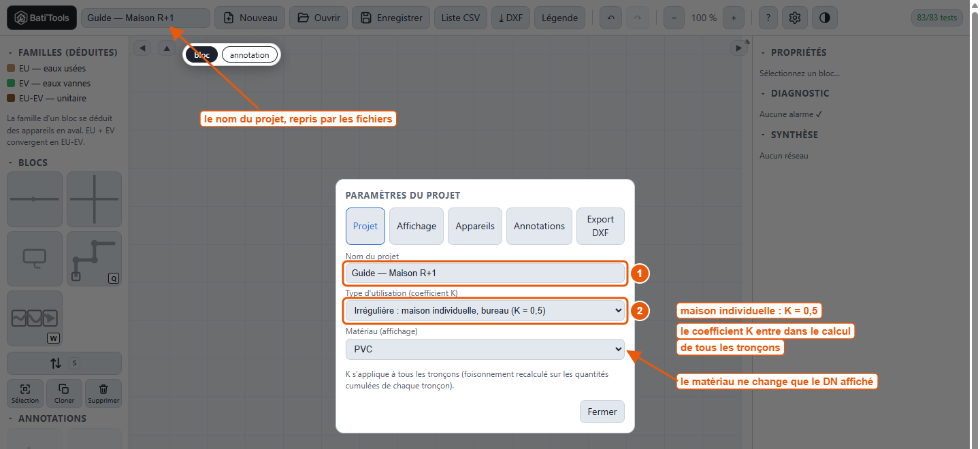Open the Type d'utilisation coefficient K dropdown

point(485,311)
